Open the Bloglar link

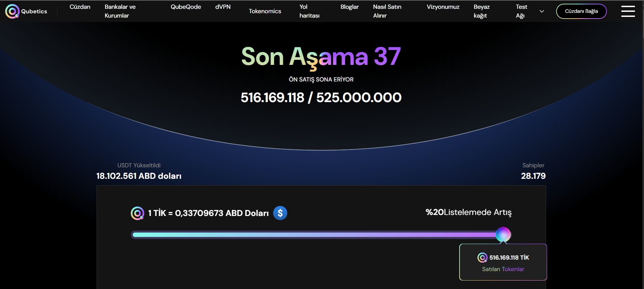350,7
